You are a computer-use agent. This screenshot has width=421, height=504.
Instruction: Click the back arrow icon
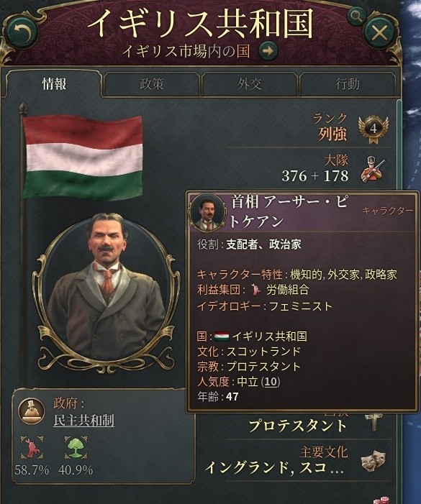(21, 32)
